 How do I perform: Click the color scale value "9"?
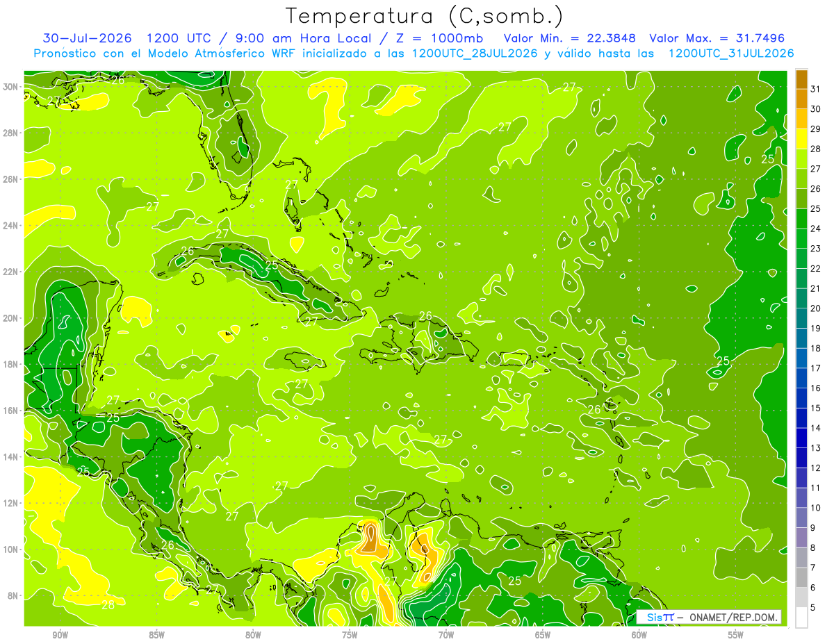tap(813, 528)
